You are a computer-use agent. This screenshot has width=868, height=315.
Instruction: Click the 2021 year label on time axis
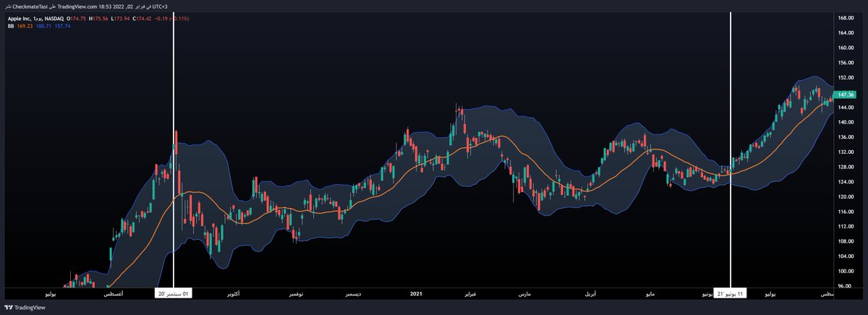click(x=416, y=294)
